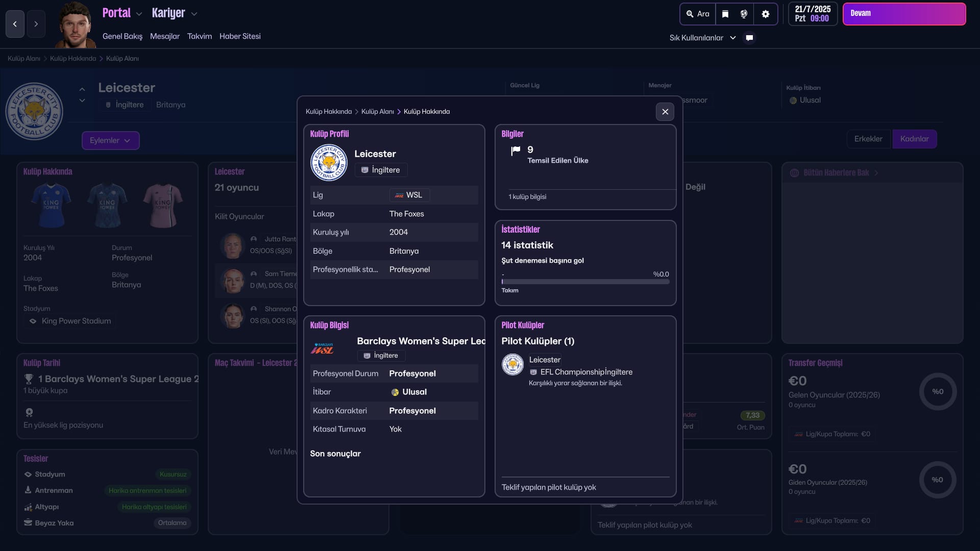
Task: Click the back navigation arrow
Action: [x=15, y=24]
